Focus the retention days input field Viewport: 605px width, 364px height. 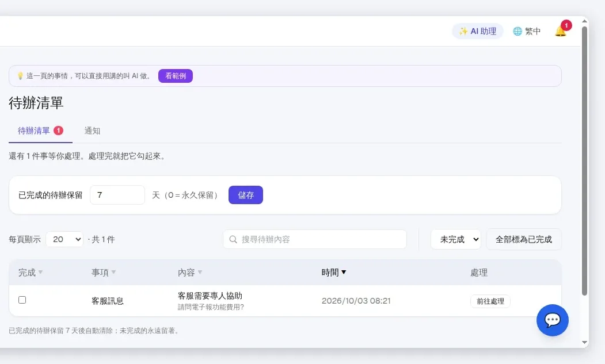coord(117,195)
